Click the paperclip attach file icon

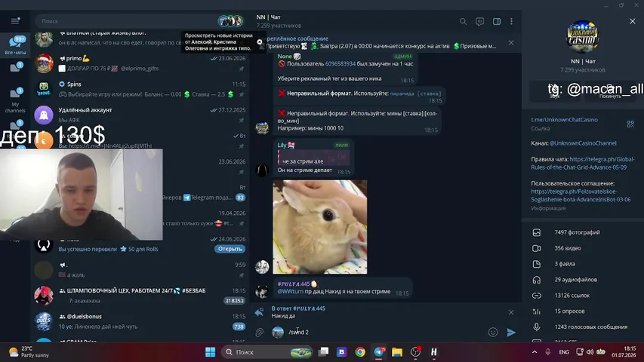259,332
